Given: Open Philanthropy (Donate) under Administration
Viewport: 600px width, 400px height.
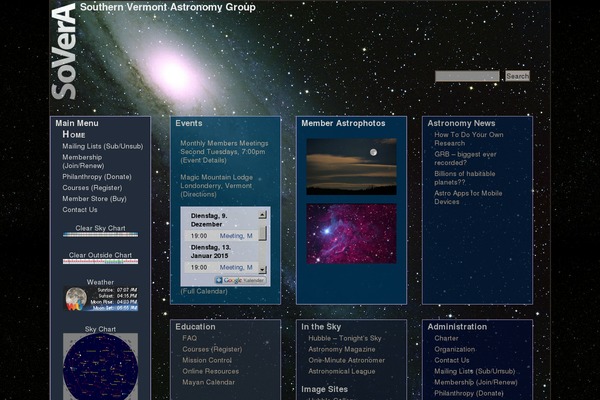Looking at the screenshot, I should 469,393.
